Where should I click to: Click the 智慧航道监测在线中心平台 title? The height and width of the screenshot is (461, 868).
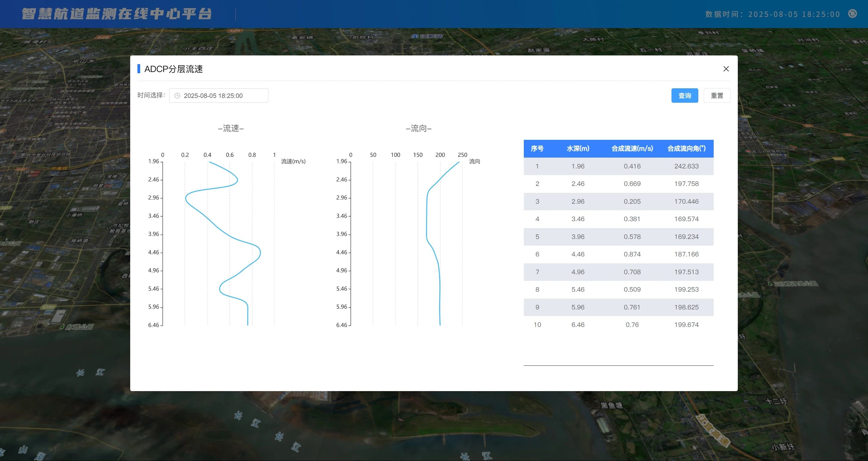pos(117,14)
